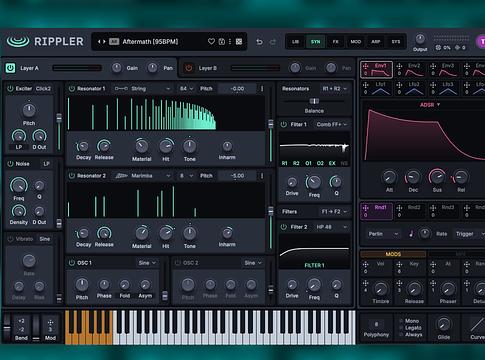Open the ADSR envelope type dropdown
The image size is (485, 360).
pyautogui.click(x=430, y=105)
